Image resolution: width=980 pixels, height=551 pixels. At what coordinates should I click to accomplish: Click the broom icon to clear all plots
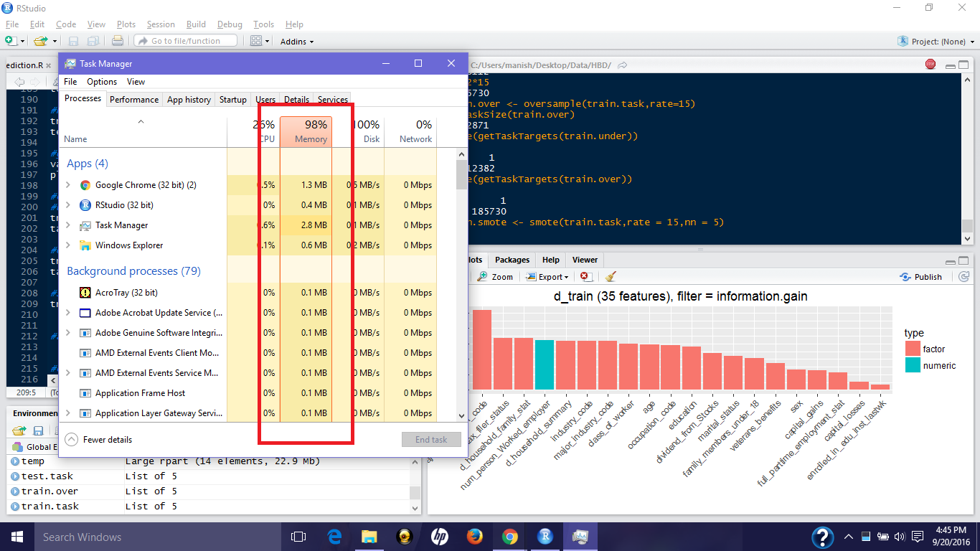pos(610,277)
